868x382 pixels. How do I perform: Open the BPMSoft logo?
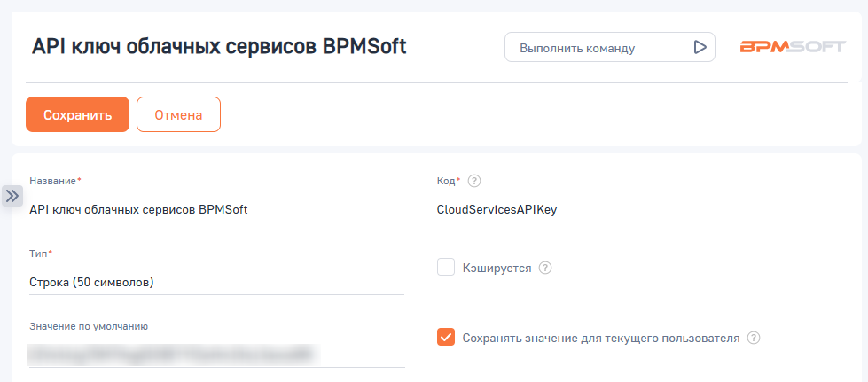(793, 47)
